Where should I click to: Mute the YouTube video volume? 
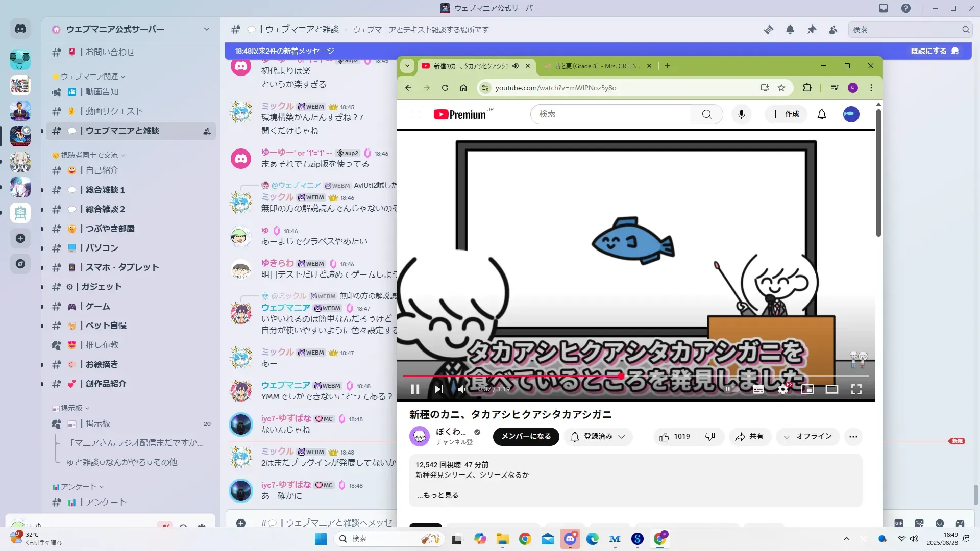tap(462, 389)
